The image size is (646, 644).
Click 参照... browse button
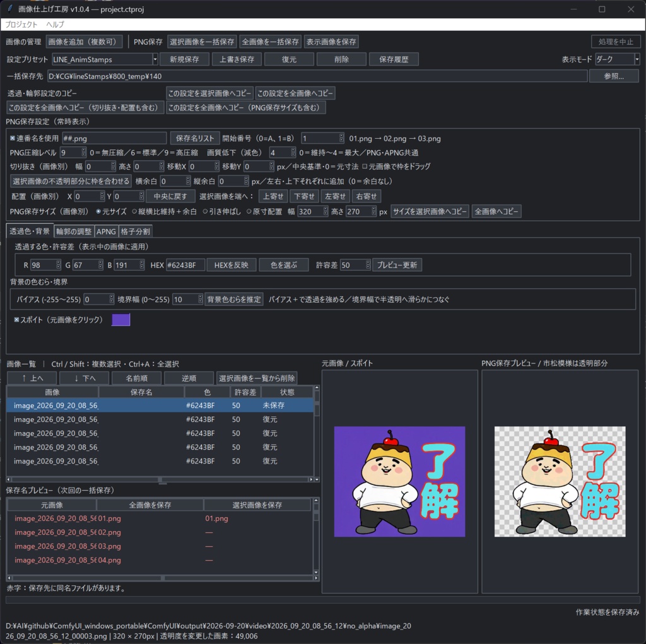tap(614, 76)
